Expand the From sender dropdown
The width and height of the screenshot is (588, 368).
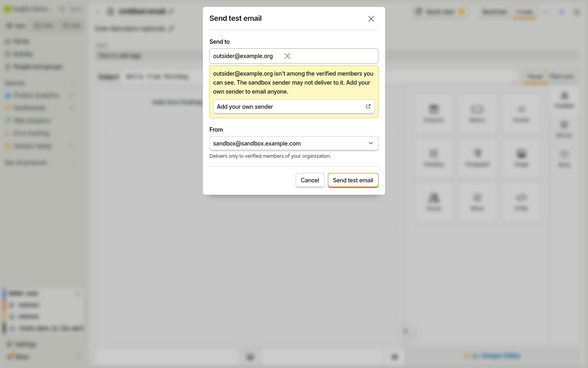294,144
